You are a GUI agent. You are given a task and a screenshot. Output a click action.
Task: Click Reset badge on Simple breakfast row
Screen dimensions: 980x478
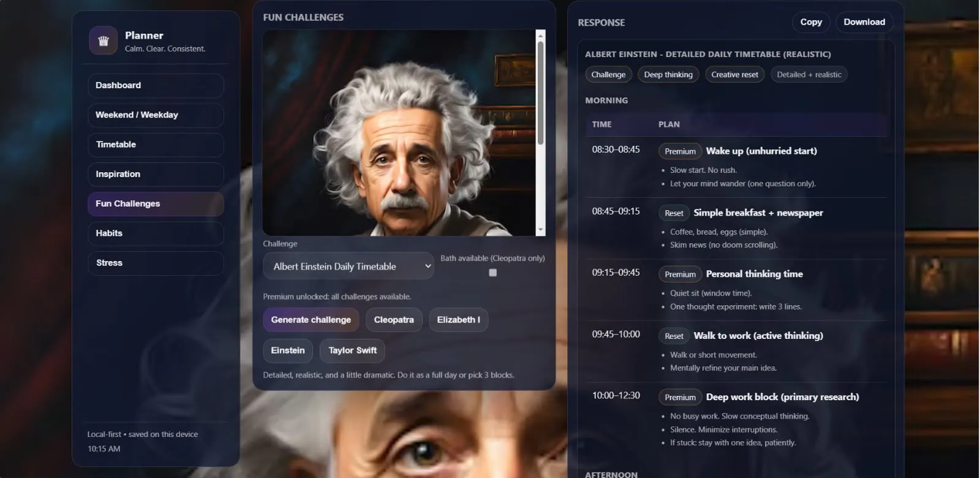click(x=674, y=213)
